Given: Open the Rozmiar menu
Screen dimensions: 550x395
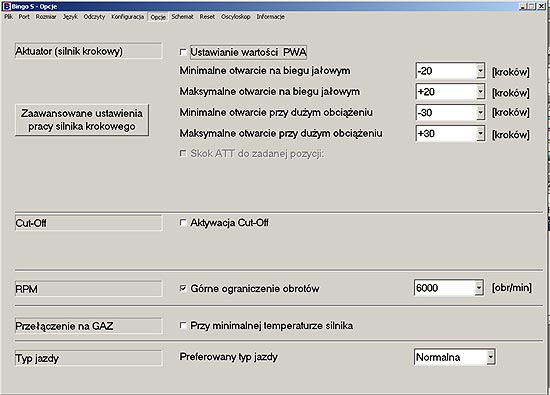Looking at the screenshot, I should point(46,17).
